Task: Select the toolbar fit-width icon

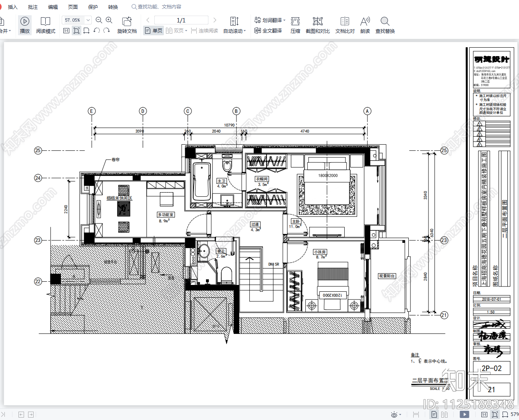Action: 86,30
